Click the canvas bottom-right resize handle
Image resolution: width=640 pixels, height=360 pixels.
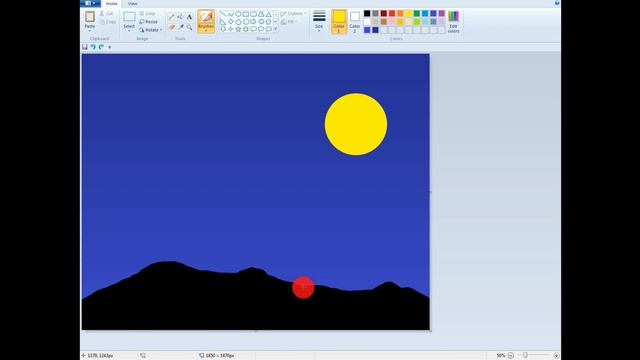click(x=430, y=331)
